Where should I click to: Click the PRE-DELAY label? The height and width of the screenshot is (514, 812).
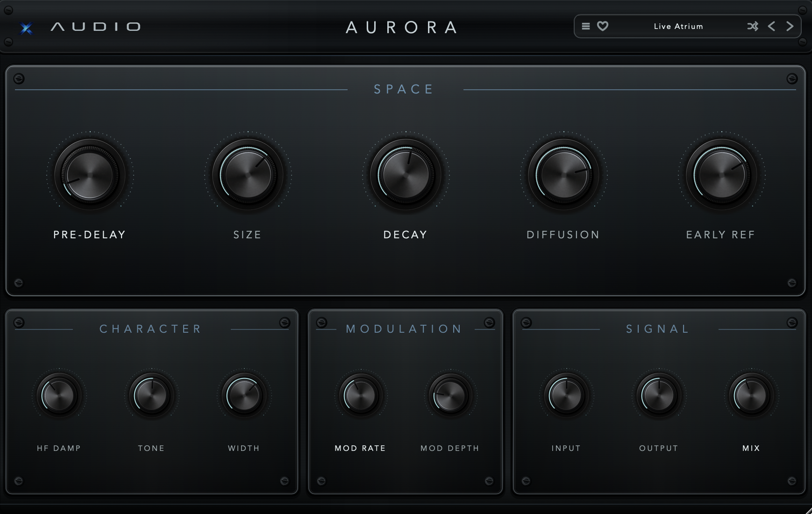click(90, 235)
